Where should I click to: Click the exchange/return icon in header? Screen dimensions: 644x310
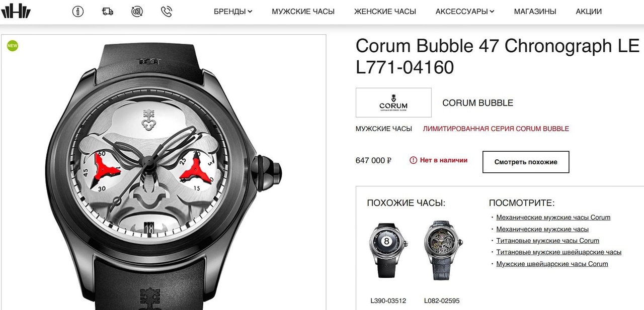137,11
